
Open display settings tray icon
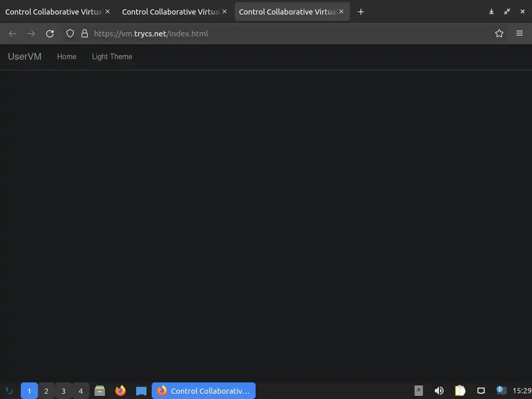tap(481, 391)
